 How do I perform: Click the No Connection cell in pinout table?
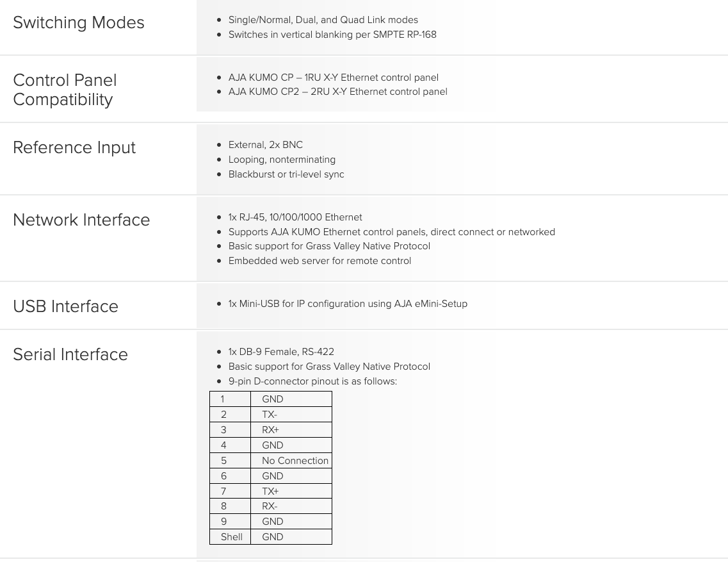coord(291,461)
